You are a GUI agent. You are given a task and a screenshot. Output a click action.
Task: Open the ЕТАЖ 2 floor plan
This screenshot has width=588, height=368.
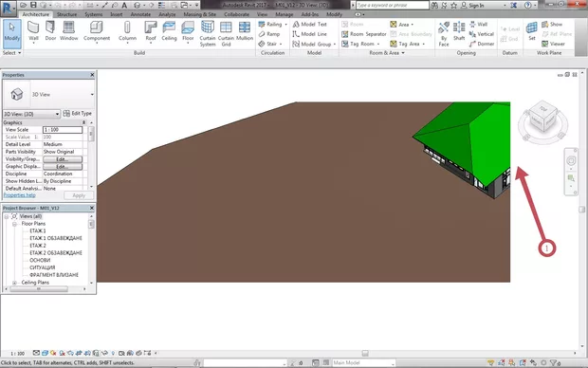pos(38,246)
